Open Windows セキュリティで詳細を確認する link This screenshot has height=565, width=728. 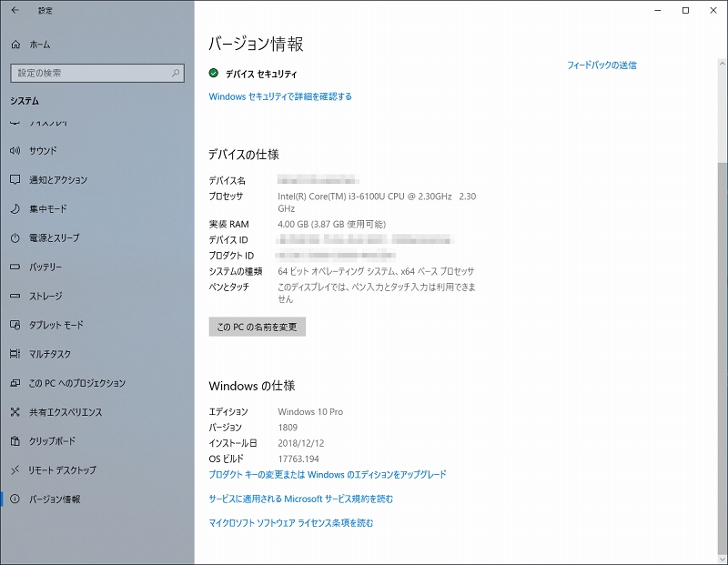pos(280,96)
